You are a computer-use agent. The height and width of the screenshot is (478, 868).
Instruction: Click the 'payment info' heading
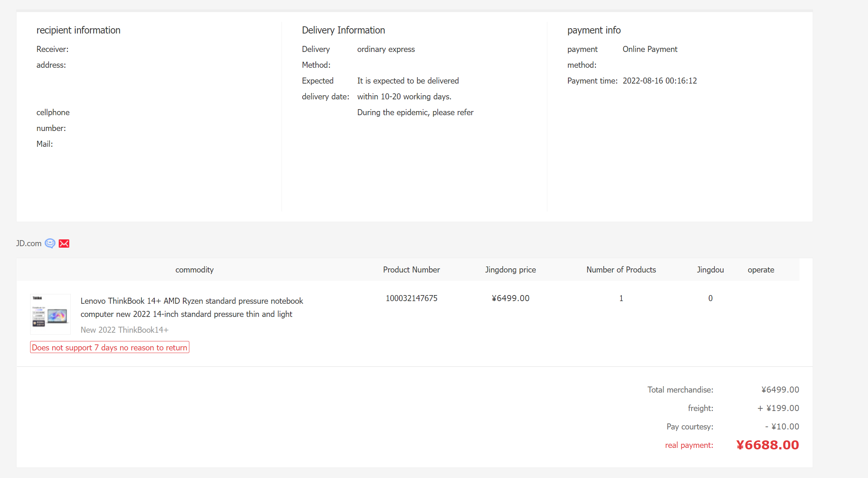click(594, 30)
